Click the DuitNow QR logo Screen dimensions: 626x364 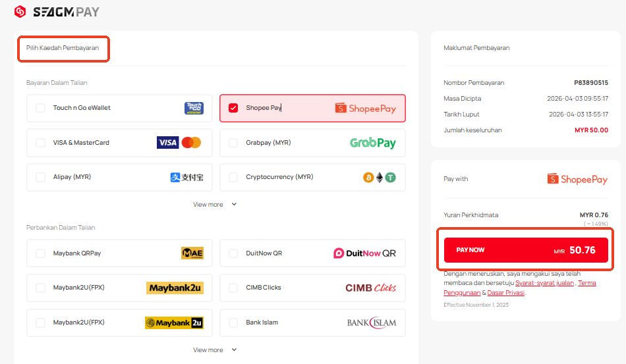tap(364, 253)
